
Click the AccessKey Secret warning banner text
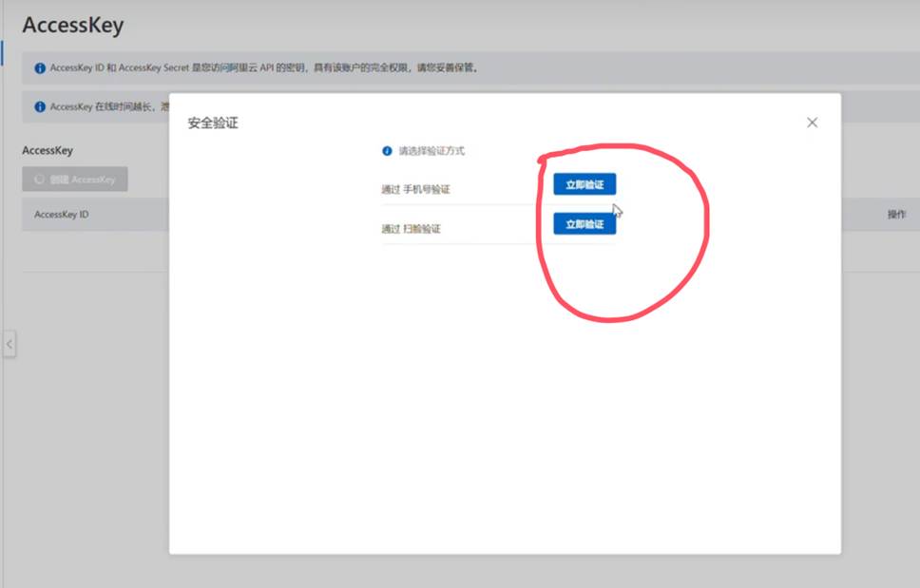[x=264, y=68]
